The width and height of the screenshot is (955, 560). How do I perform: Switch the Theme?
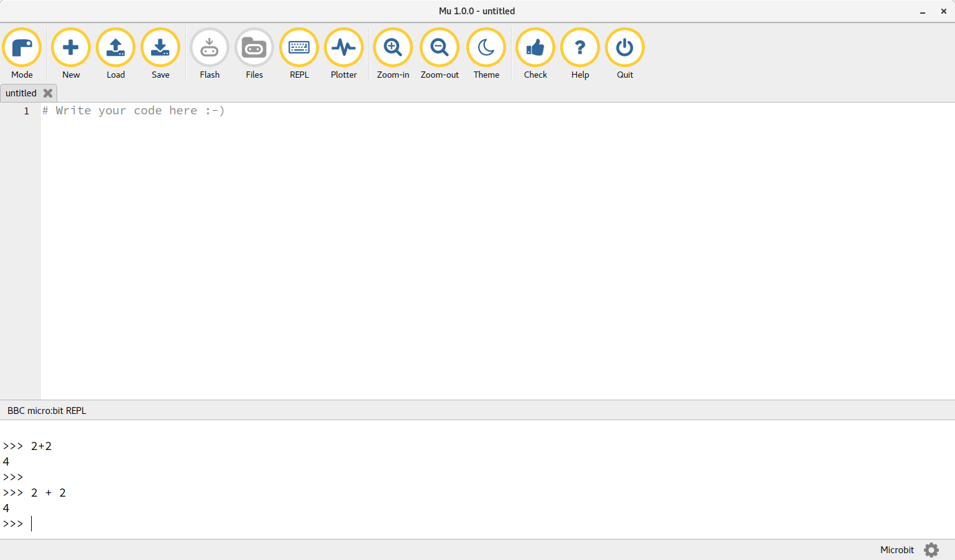pos(486,53)
